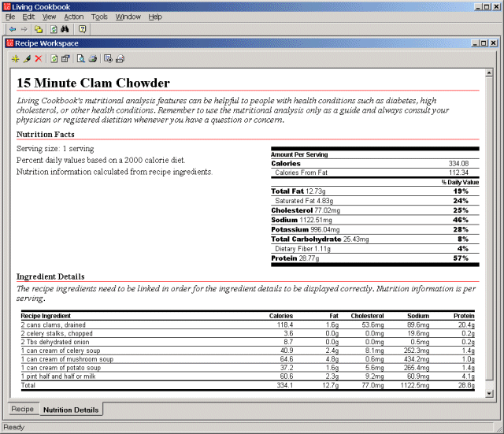Click the title '15 Minute Clam Chowder'

coord(93,83)
